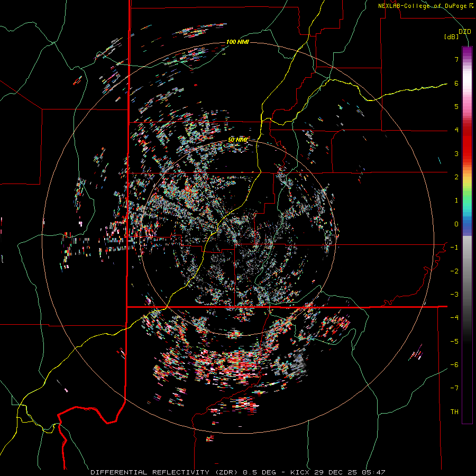Click the 6 dB scale label
The width and height of the screenshot is (476, 476).
[x=456, y=83]
